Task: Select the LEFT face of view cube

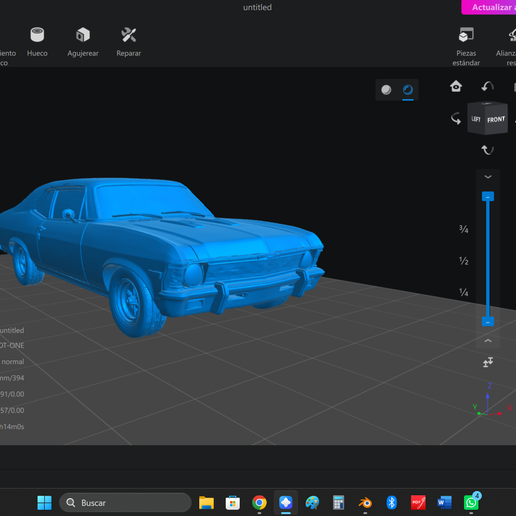Action: (476, 119)
